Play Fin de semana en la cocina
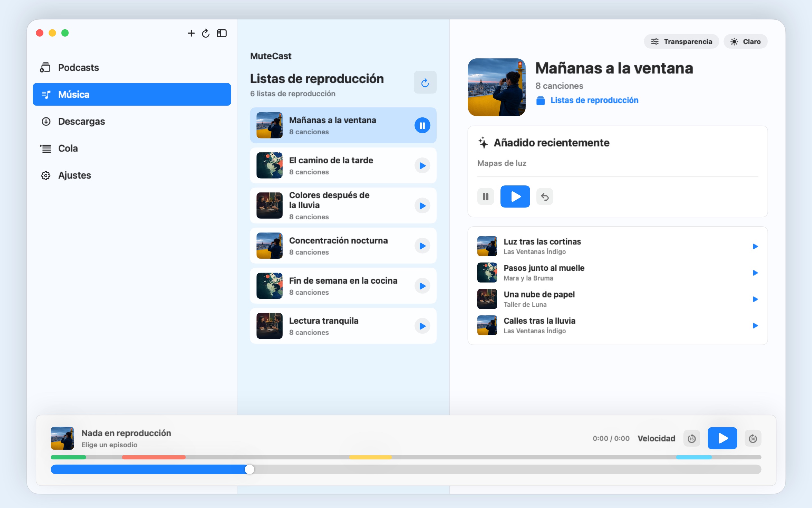The height and width of the screenshot is (508, 812). click(x=422, y=286)
